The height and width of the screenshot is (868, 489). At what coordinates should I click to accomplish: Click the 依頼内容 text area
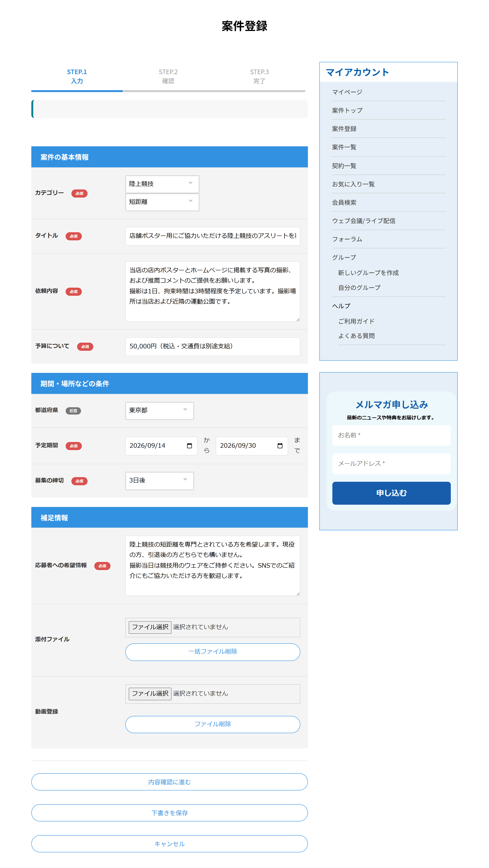pyautogui.click(x=213, y=291)
